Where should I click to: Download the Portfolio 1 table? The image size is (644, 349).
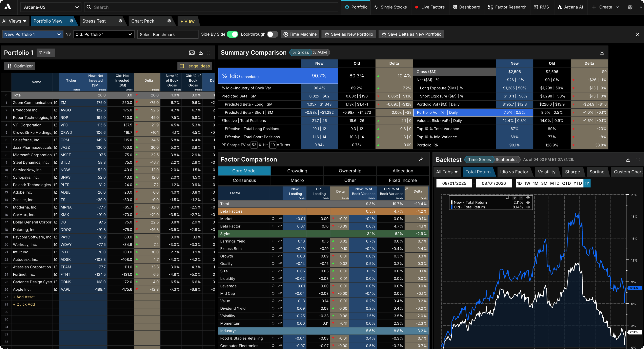click(x=200, y=52)
